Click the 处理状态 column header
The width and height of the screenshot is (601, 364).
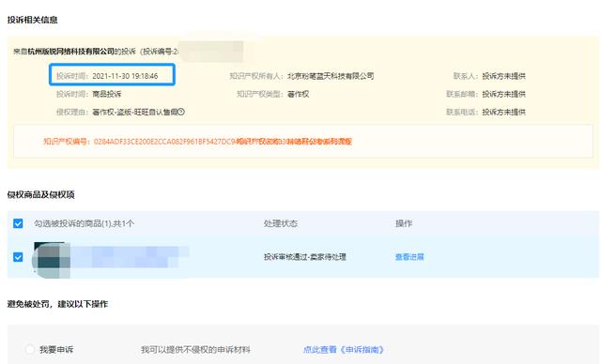[281, 223]
